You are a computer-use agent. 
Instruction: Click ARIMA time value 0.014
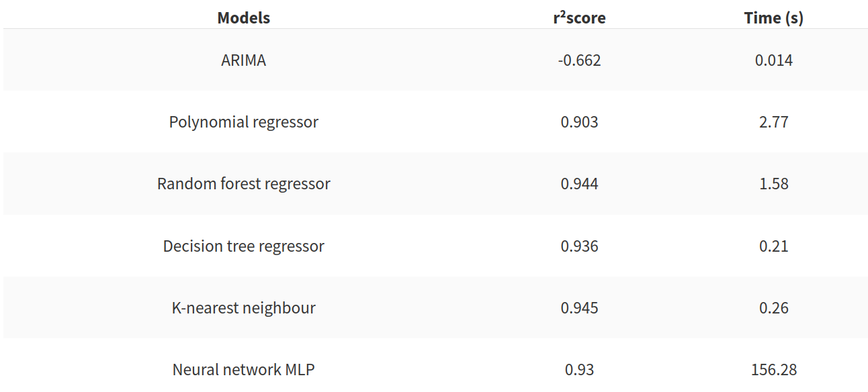tap(773, 60)
